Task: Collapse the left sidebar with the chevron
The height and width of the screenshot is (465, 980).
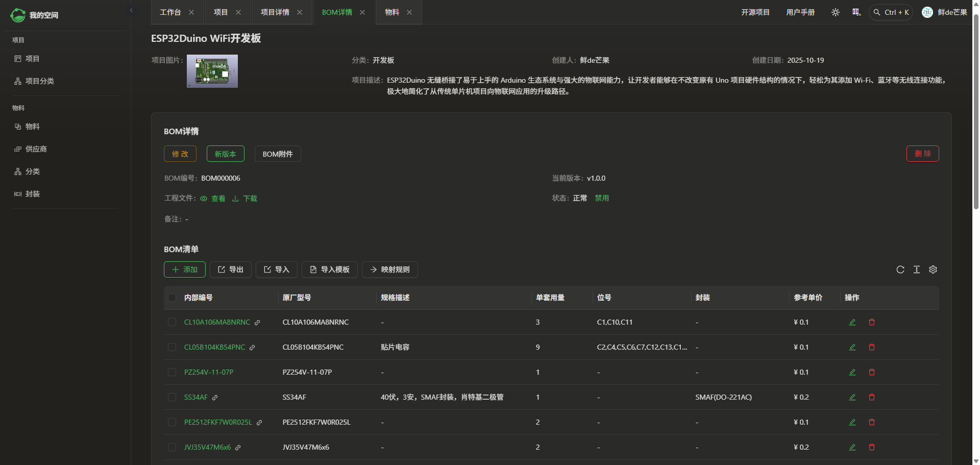Action: pyautogui.click(x=131, y=10)
